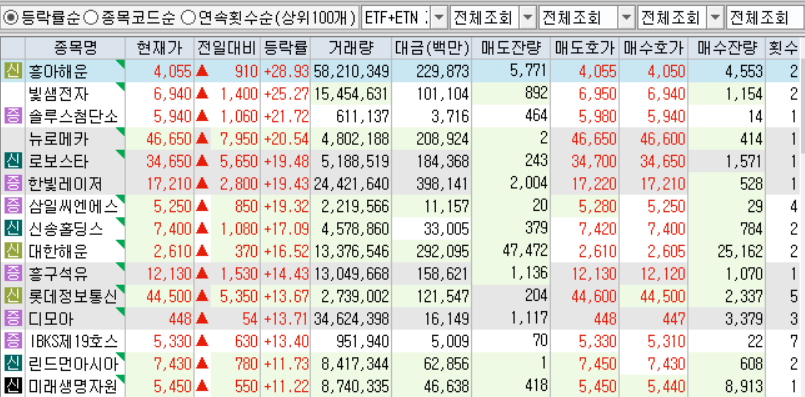Click the current price 46,650 for 뉴로메카
805x397 pixels.
(169, 139)
